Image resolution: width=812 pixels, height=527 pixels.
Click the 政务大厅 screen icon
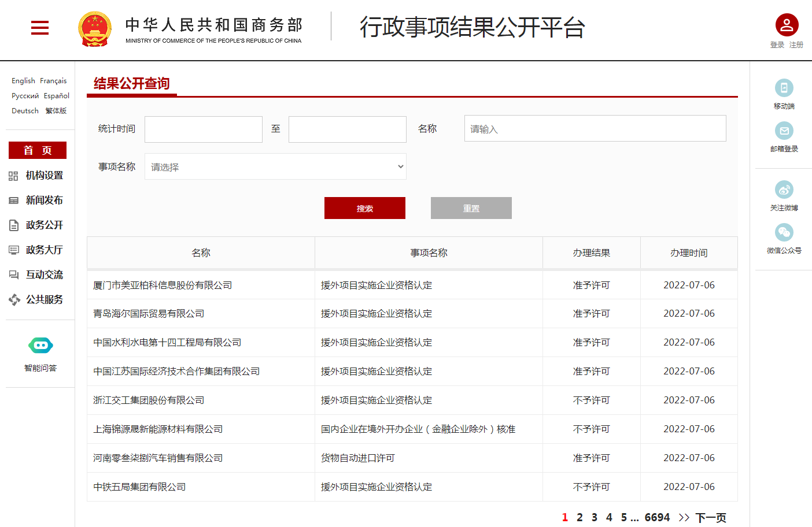coord(13,250)
